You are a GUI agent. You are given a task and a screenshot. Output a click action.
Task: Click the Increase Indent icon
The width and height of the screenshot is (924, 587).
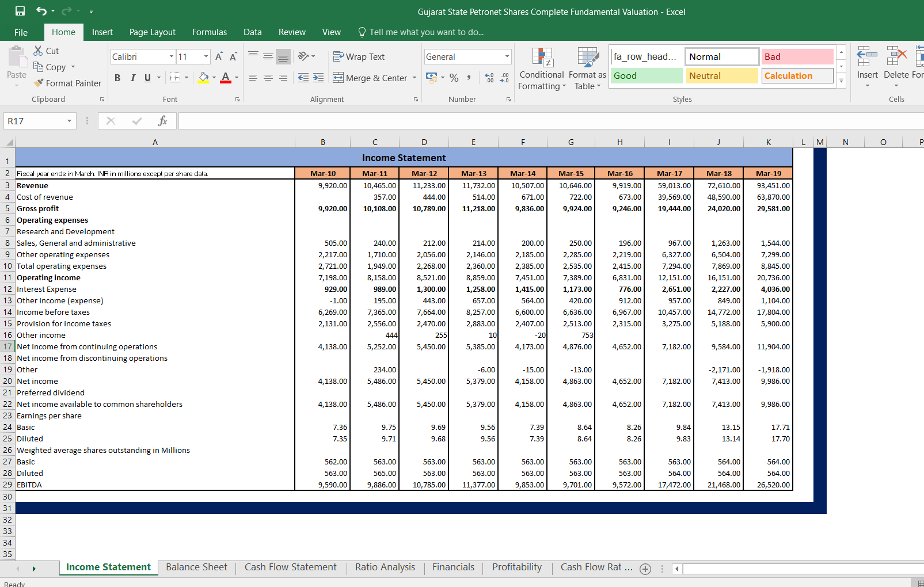pyautogui.click(x=318, y=78)
